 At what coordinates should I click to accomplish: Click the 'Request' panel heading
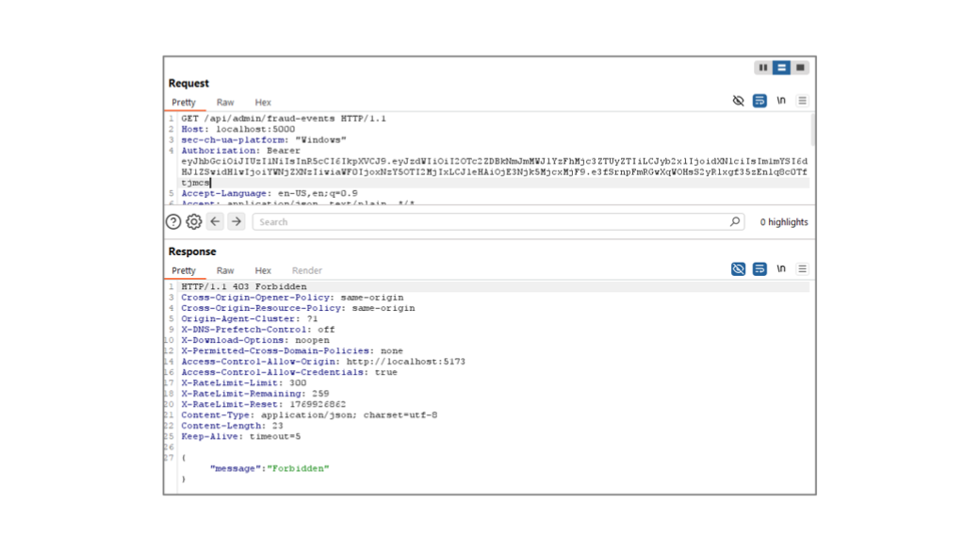188,83
